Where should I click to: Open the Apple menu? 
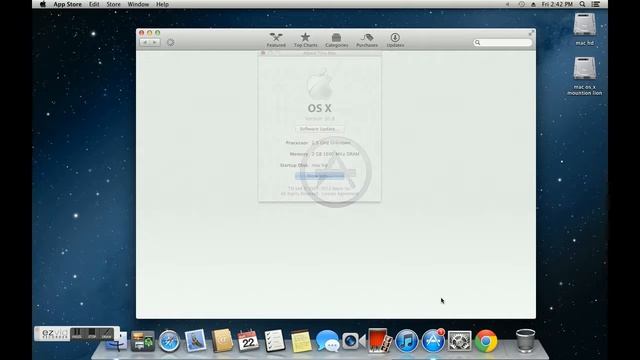(x=43, y=4)
